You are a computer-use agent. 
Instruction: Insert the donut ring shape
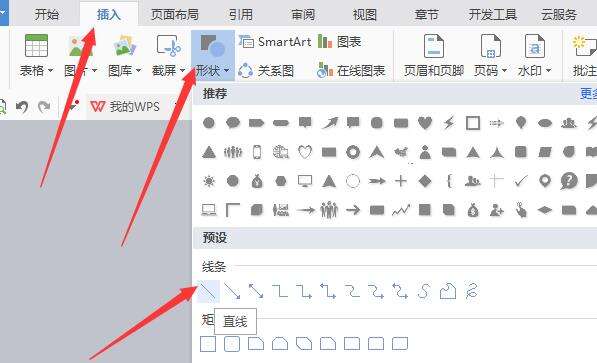tap(353, 152)
